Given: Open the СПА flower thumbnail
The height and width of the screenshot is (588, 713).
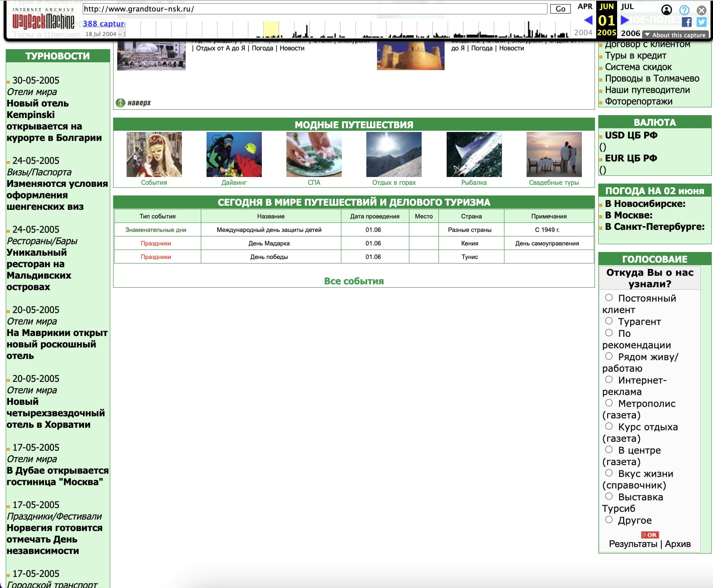Looking at the screenshot, I should click(x=314, y=154).
